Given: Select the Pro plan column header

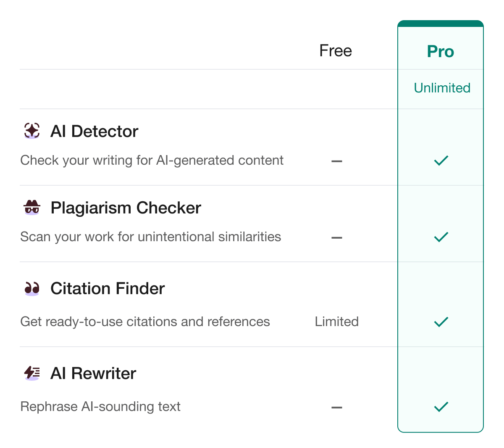Looking at the screenshot, I should coord(441,51).
